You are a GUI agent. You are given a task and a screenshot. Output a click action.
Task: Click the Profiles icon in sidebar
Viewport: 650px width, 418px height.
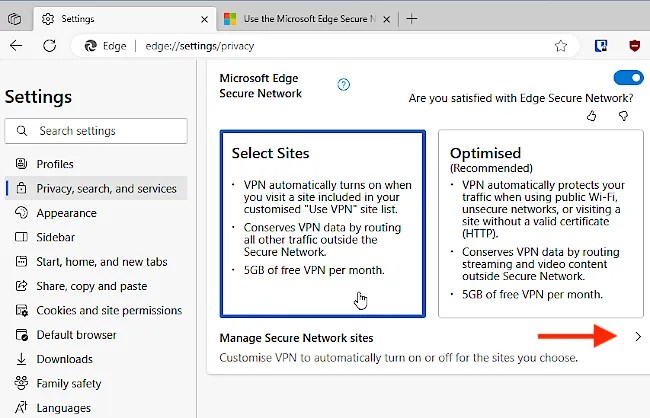21,164
